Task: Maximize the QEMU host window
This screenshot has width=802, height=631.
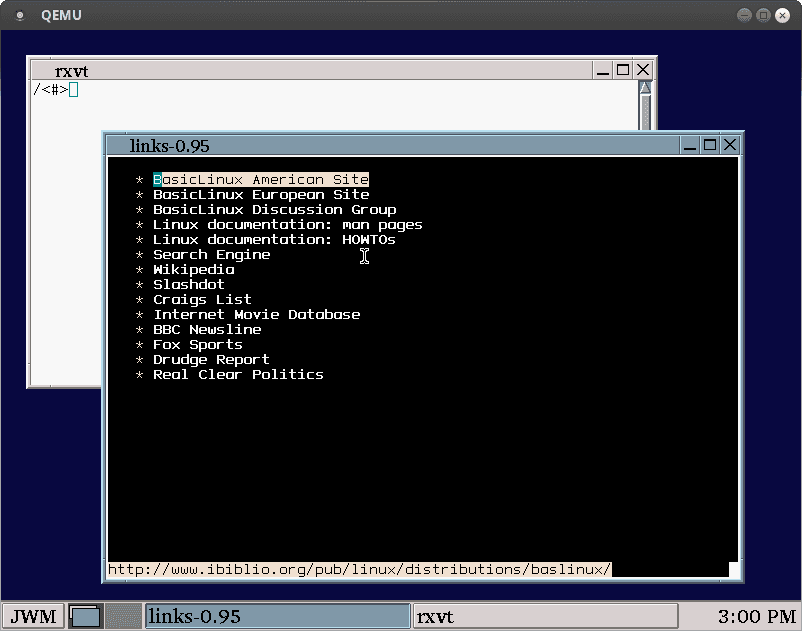Action: click(x=763, y=15)
